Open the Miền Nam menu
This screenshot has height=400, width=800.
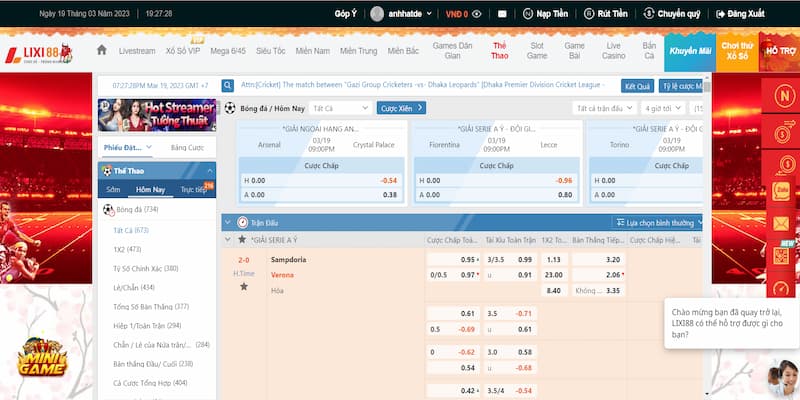(312, 51)
